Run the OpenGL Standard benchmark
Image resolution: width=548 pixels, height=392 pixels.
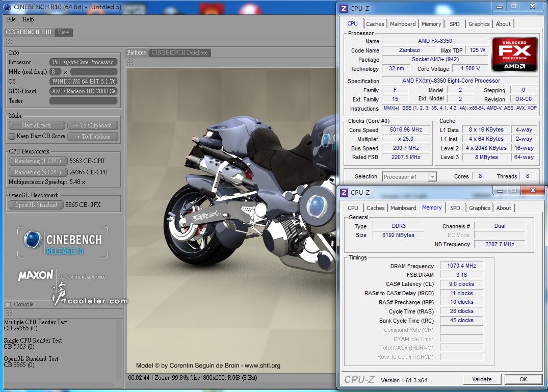click(36, 205)
